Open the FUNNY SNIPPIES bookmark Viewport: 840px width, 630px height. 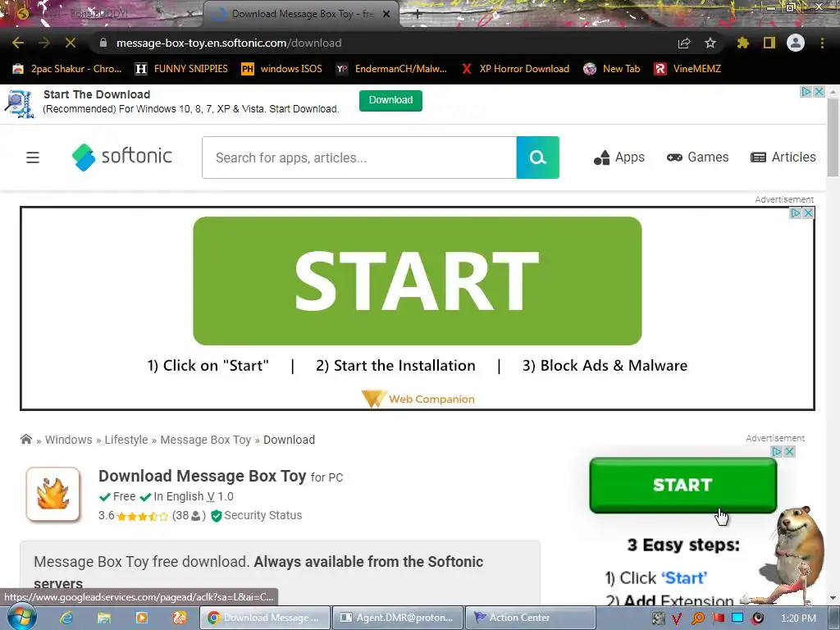(x=181, y=69)
